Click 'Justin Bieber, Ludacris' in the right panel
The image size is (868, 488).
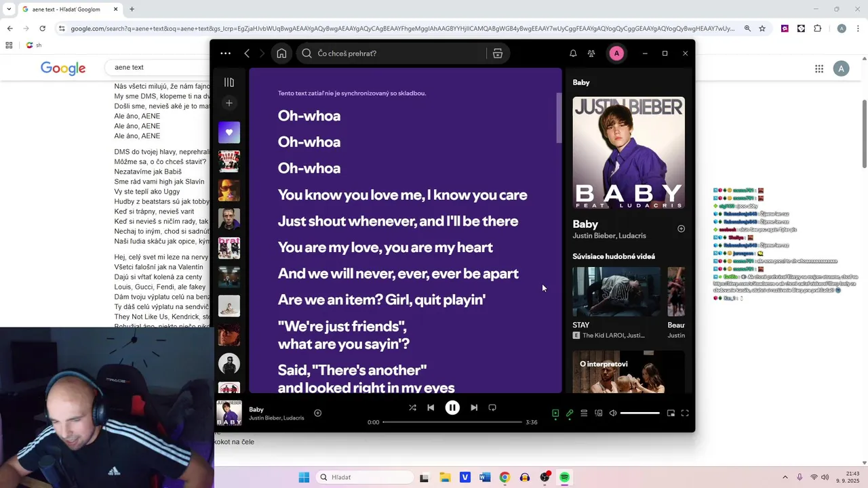pyautogui.click(x=609, y=236)
